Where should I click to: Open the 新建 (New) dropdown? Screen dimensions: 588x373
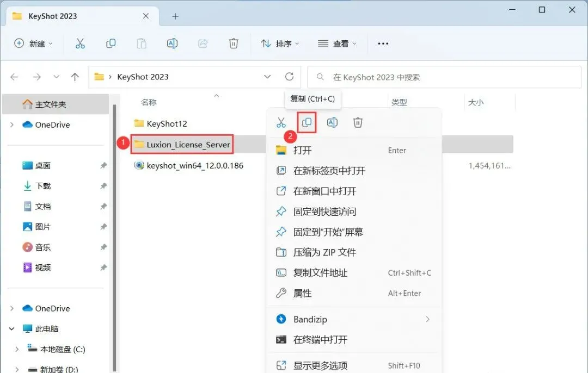coord(33,43)
